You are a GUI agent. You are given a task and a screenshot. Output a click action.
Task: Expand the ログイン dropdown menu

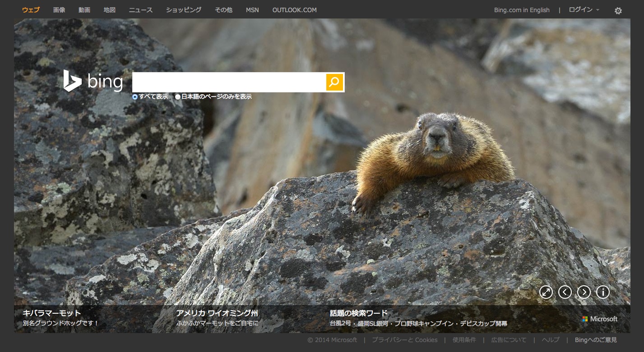(x=584, y=10)
